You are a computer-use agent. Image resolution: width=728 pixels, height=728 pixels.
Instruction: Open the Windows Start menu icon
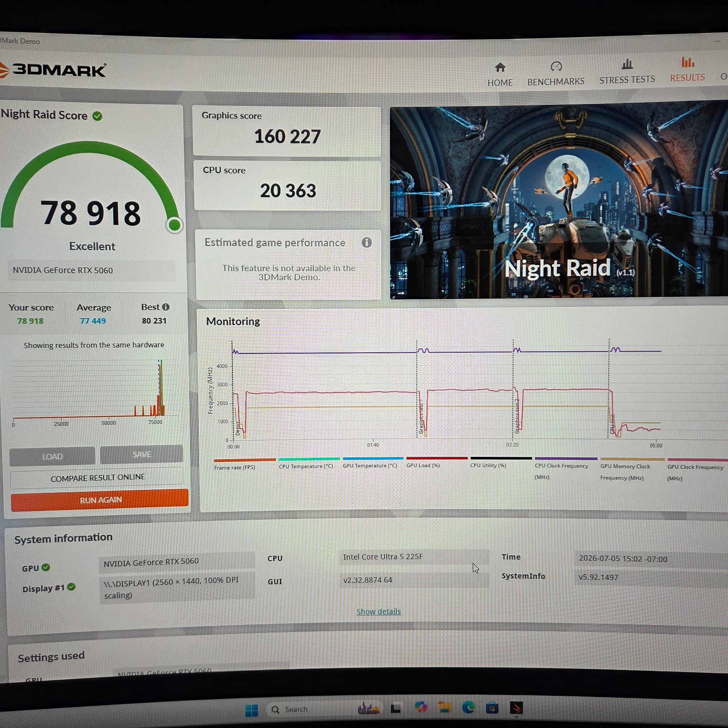tap(251, 711)
